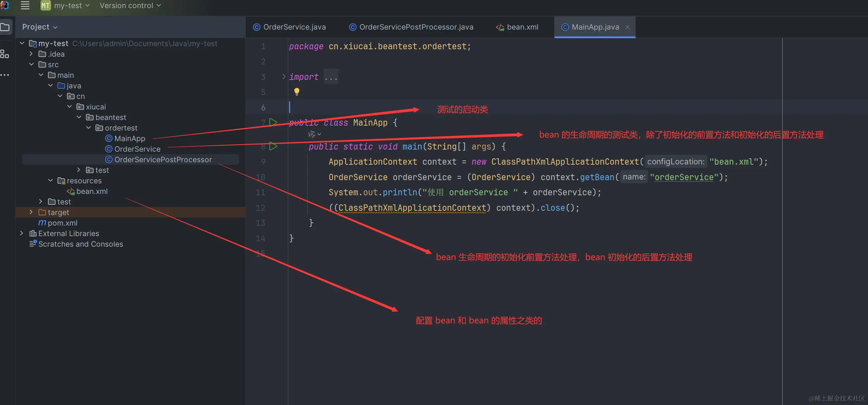Image resolution: width=868 pixels, height=405 pixels.
Task: Click the More tool windows ellipsis
Action: pyautogui.click(x=5, y=75)
